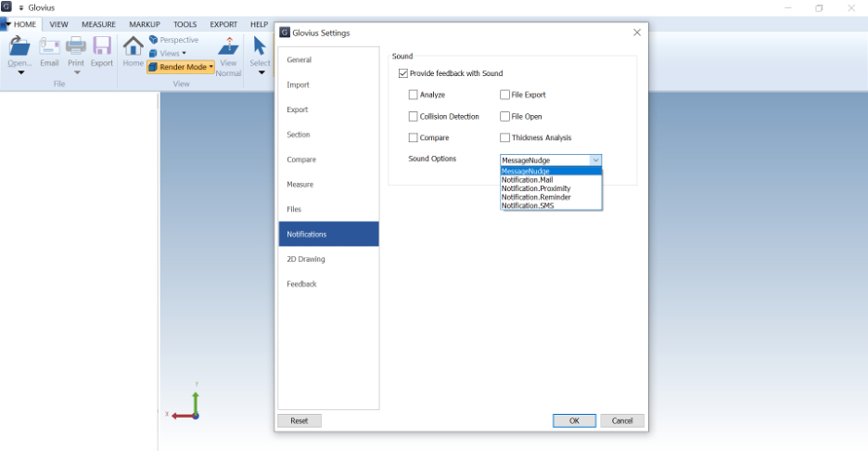Open Files settings category
The image size is (868, 451).
[x=329, y=210]
